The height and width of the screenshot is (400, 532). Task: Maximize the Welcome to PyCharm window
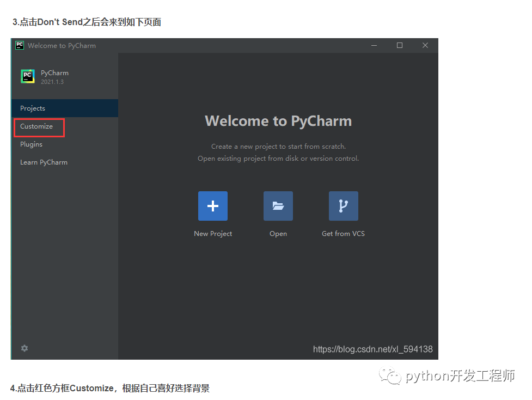(x=400, y=45)
